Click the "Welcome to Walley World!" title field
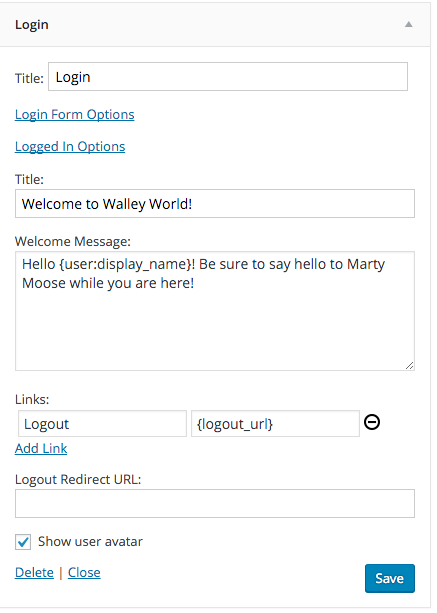437x613 pixels. tap(215, 204)
